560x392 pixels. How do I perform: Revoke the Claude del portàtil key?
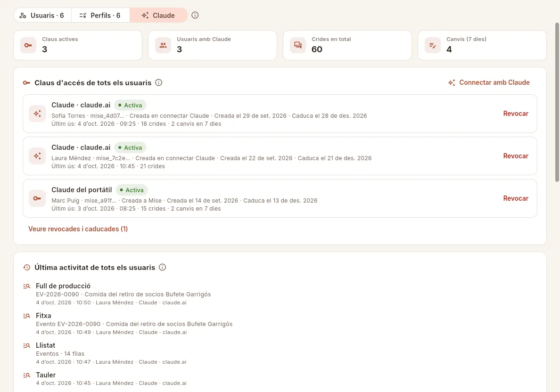[x=515, y=198]
